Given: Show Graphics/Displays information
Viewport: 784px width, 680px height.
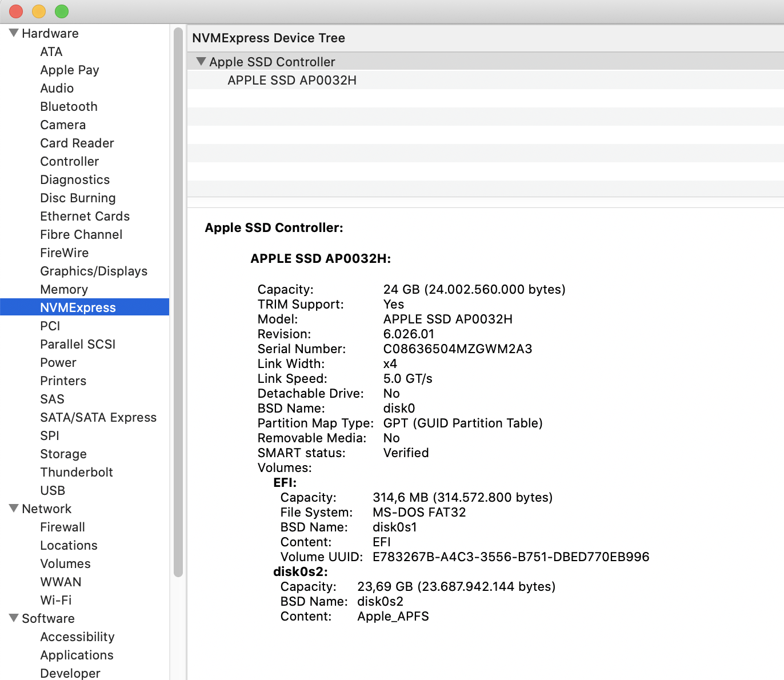Looking at the screenshot, I should (94, 271).
